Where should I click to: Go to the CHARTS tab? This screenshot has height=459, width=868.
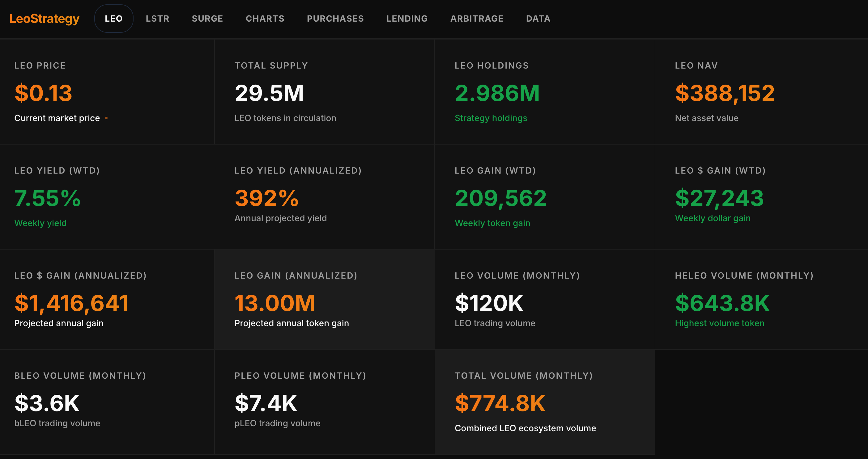(x=265, y=19)
